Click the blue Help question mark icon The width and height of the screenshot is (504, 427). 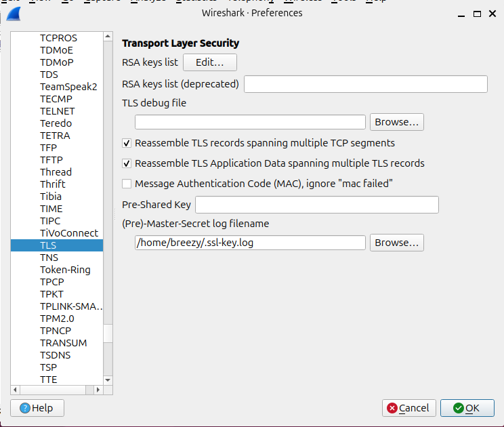(25, 408)
